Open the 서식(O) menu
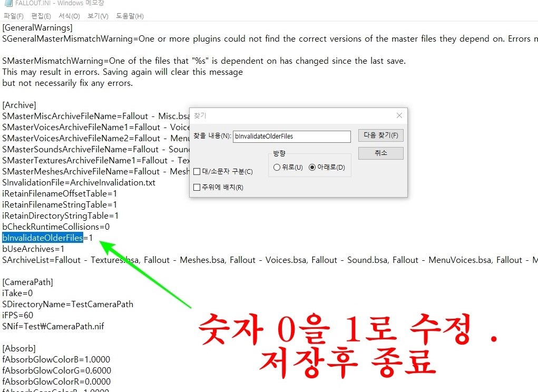 pos(69,16)
